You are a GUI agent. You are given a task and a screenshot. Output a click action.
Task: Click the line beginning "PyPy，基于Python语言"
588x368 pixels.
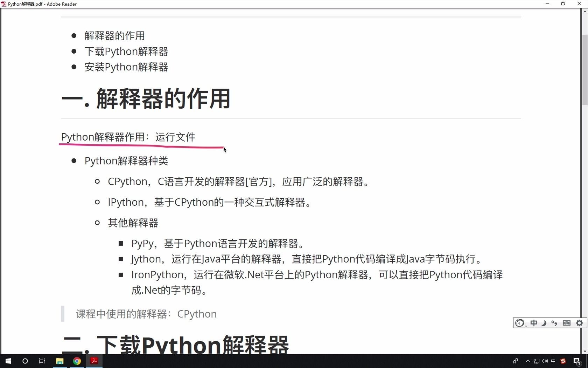tap(218, 244)
